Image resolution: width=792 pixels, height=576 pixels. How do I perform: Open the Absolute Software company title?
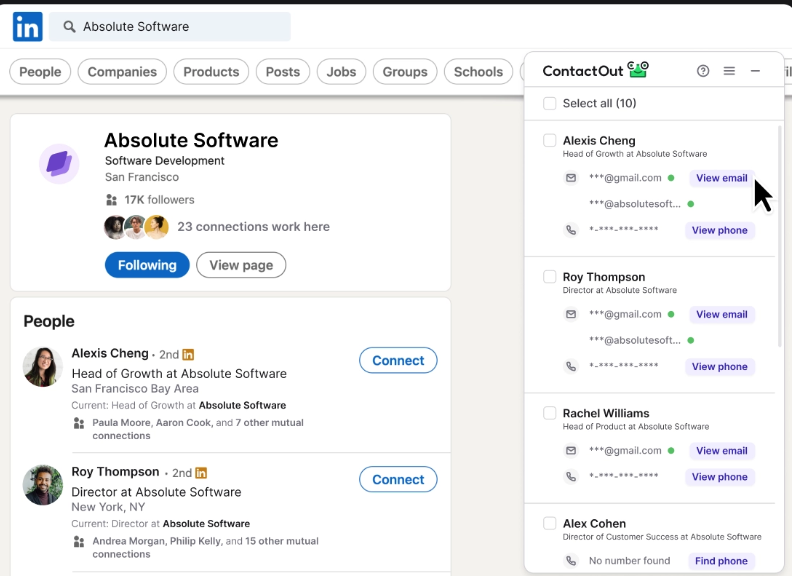point(191,140)
